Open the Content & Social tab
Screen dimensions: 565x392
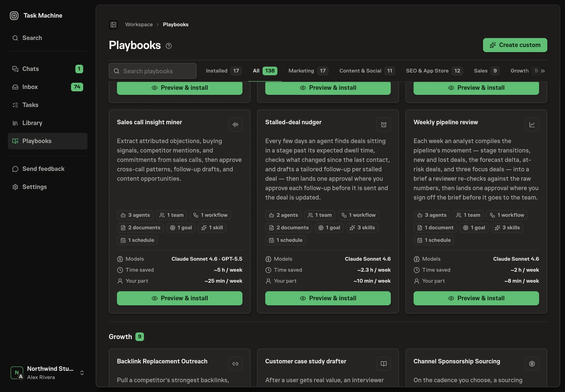click(x=367, y=71)
